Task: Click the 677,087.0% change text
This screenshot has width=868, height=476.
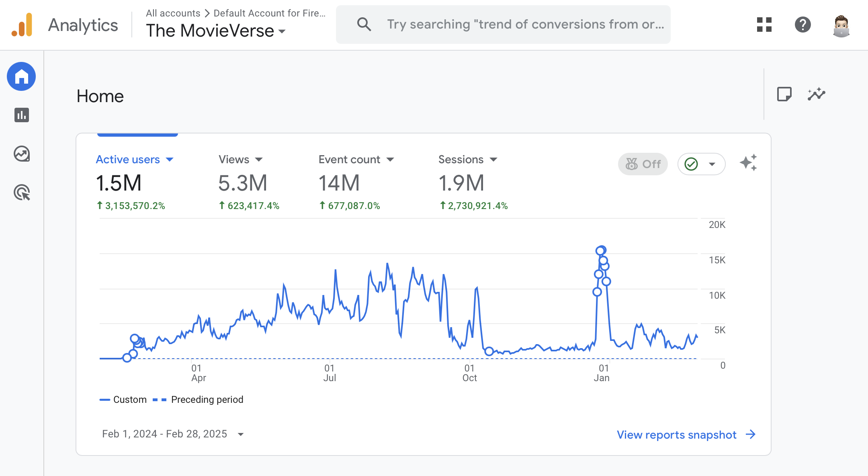Action: (x=349, y=206)
